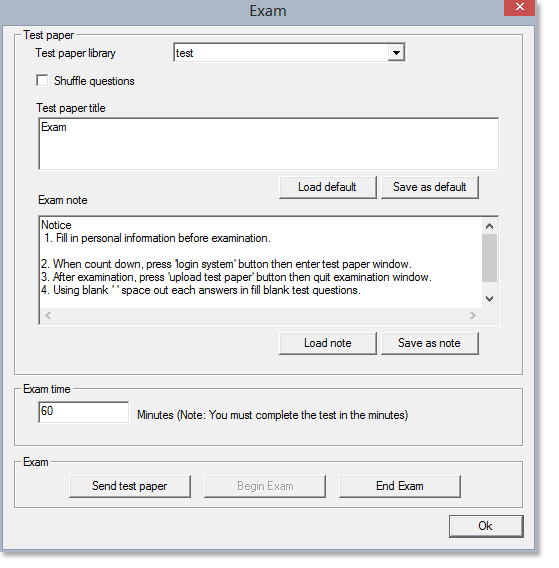559x568 pixels.
Task: Click the Save as note button
Action: click(x=429, y=343)
